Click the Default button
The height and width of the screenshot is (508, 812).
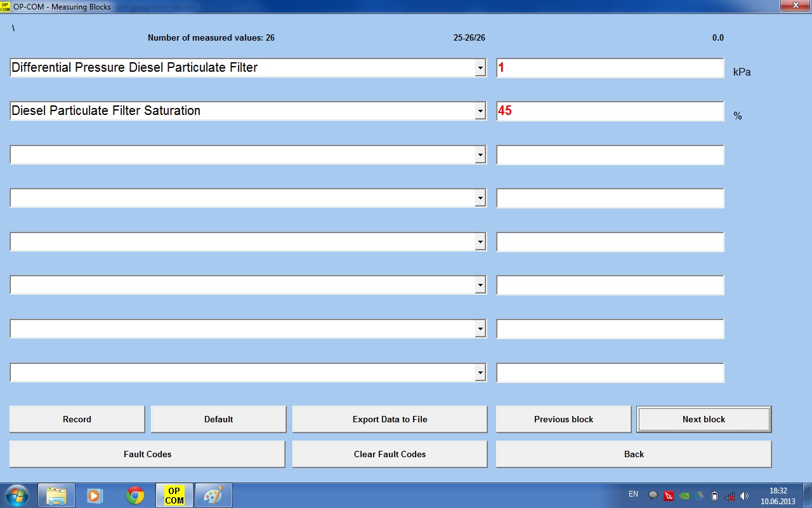[218, 419]
